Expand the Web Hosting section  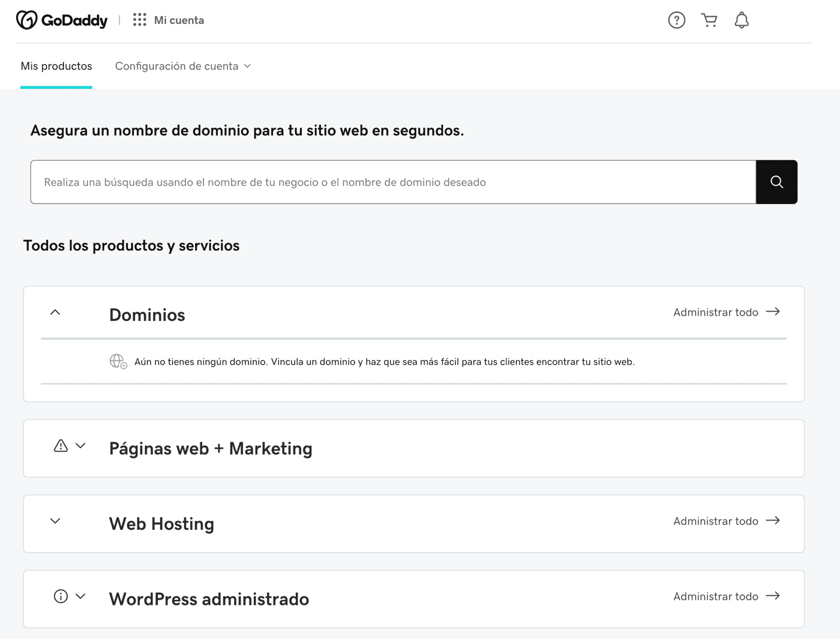click(55, 521)
